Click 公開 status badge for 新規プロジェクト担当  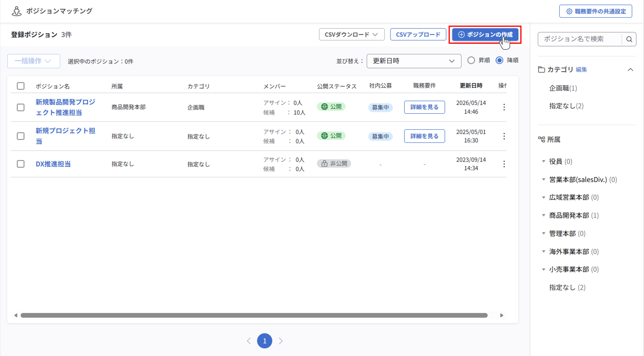click(331, 136)
